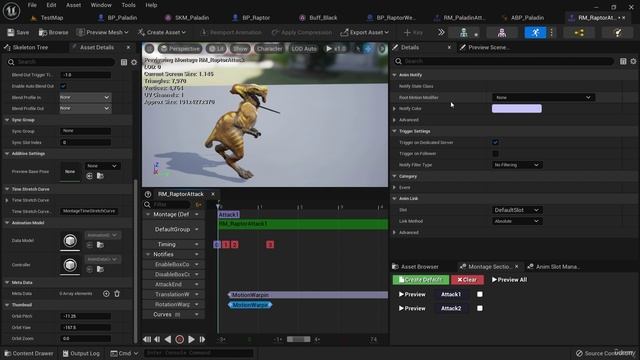The height and width of the screenshot is (360, 640).
Task: Open the Blend Profile In dropdown
Action: pos(85,97)
